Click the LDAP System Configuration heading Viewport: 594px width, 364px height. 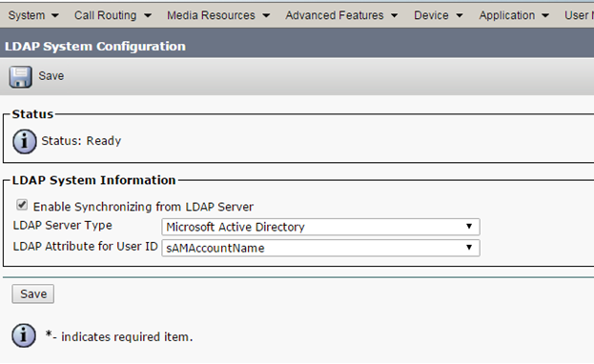(95, 46)
